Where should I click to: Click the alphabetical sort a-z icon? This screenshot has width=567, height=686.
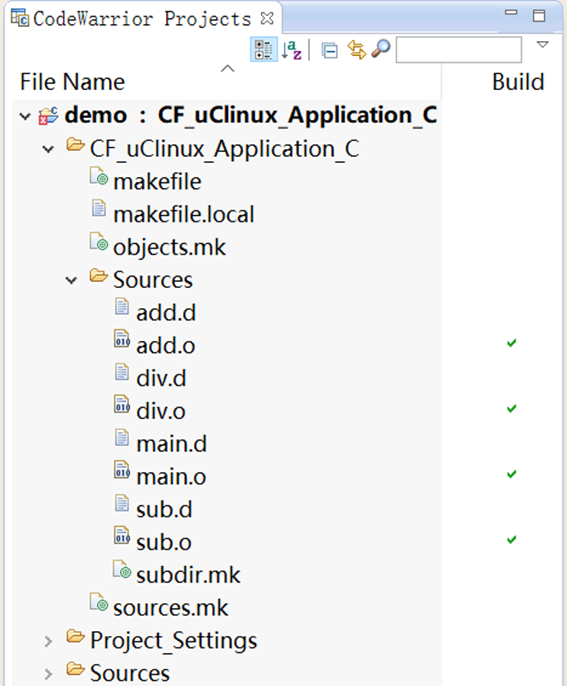coord(291,49)
